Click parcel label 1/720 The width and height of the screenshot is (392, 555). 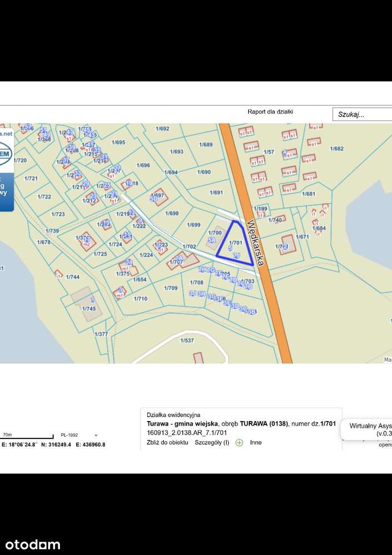pyautogui.click(x=20, y=161)
